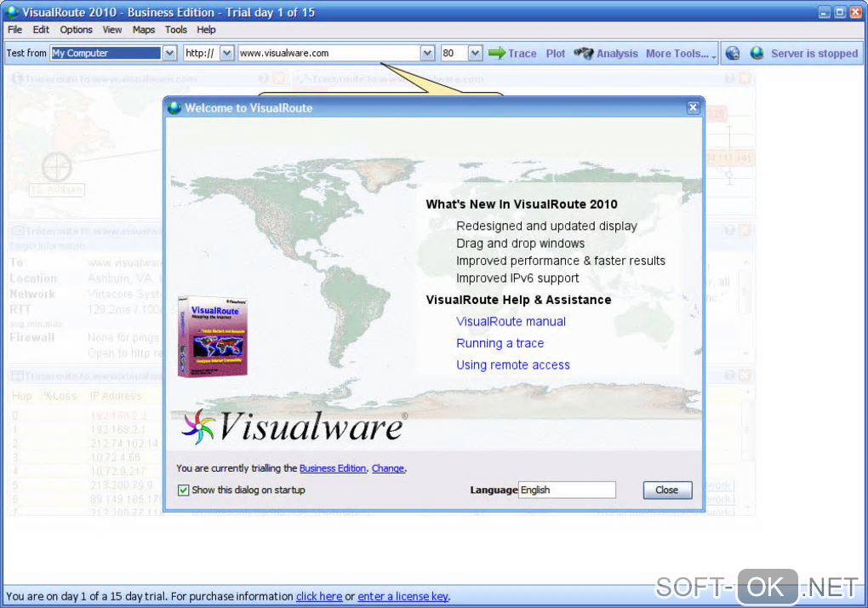Close the Welcome to VisualRoute dialog
Viewport: 868px width, 608px height.
point(693,107)
